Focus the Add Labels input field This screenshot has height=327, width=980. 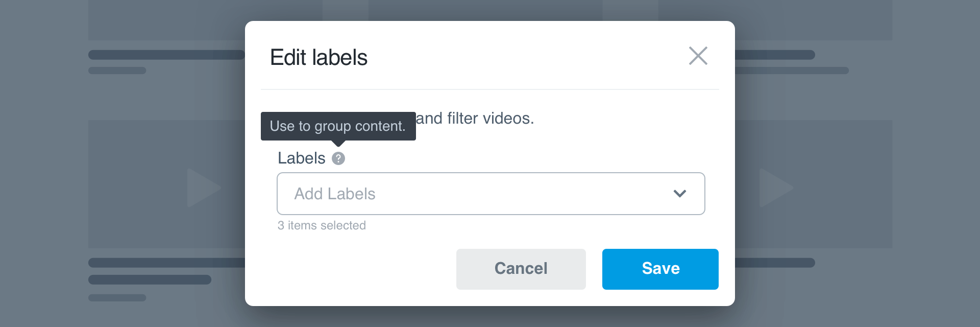pyautogui.click(x=459, y=194)
